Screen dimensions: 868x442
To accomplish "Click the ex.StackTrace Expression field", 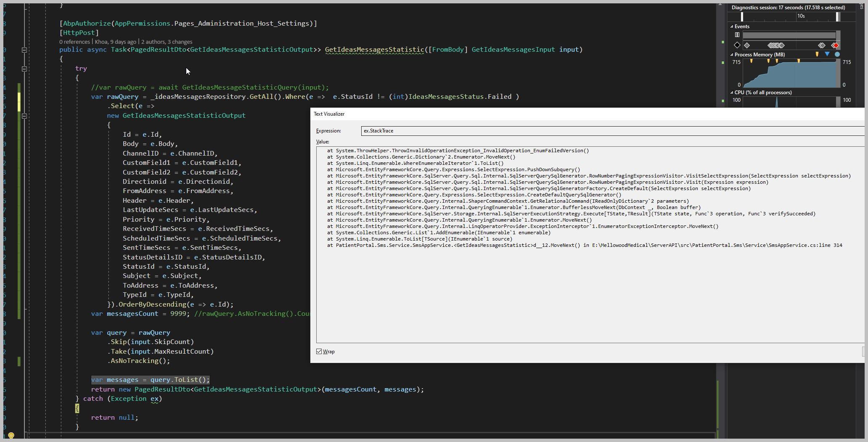I will tap(463, 131).
